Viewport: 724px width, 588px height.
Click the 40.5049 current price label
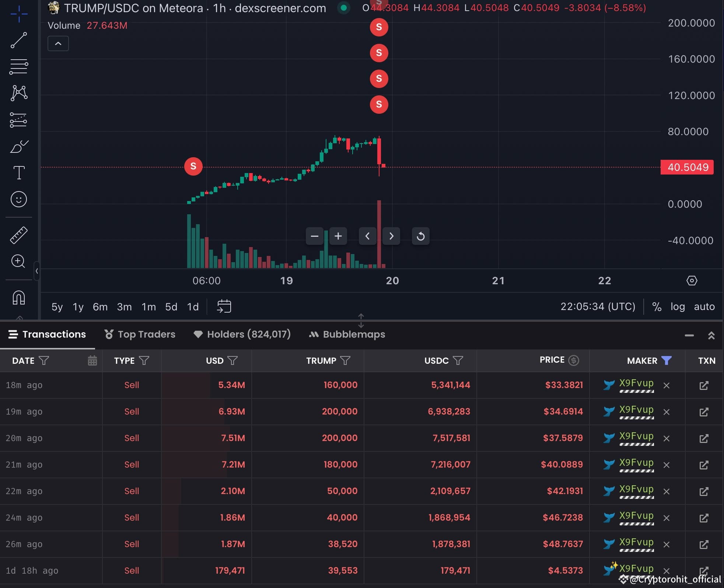pos(687,167)
